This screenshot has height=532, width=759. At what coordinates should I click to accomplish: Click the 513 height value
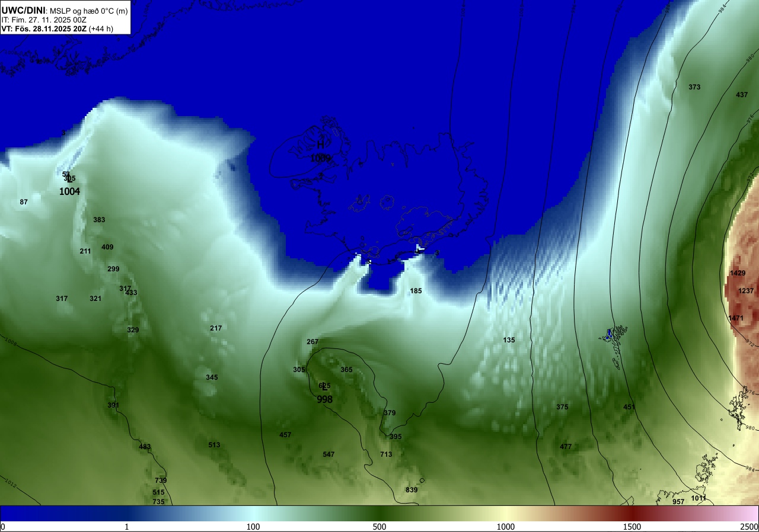tap(214, 445)
